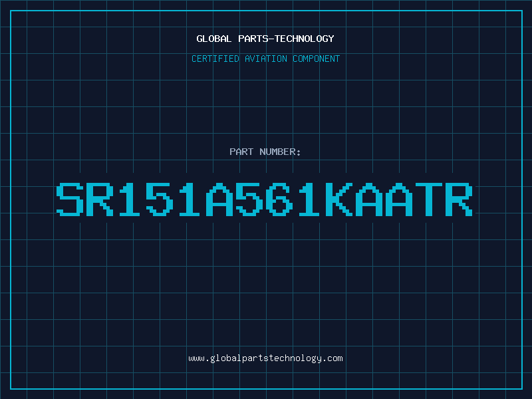Image resolution: width=532 pixels, height=399 pixels.
Task: Click the GLOBAL PARTS-TECHNOLOGY heading
Action: pos(265,39)
